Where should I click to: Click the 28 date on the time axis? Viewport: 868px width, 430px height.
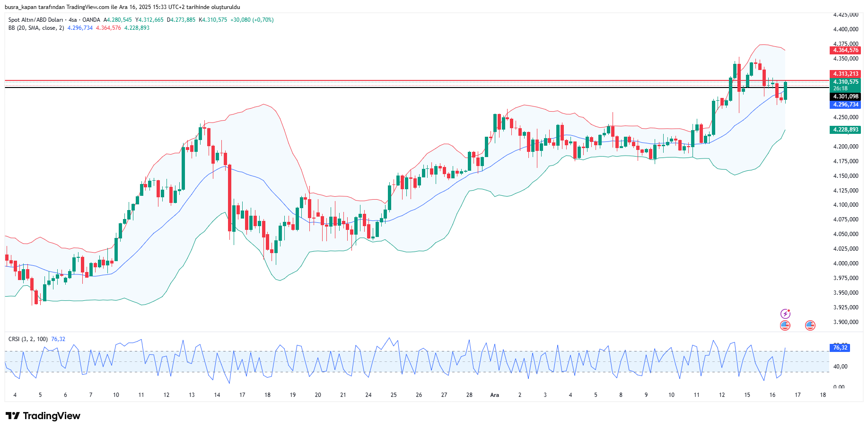pos(469,395)
